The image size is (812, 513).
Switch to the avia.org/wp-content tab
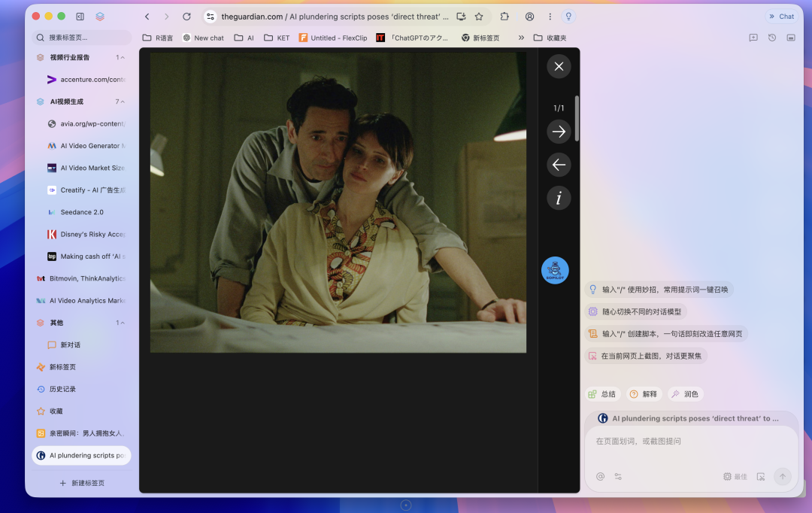click(86, 124)
